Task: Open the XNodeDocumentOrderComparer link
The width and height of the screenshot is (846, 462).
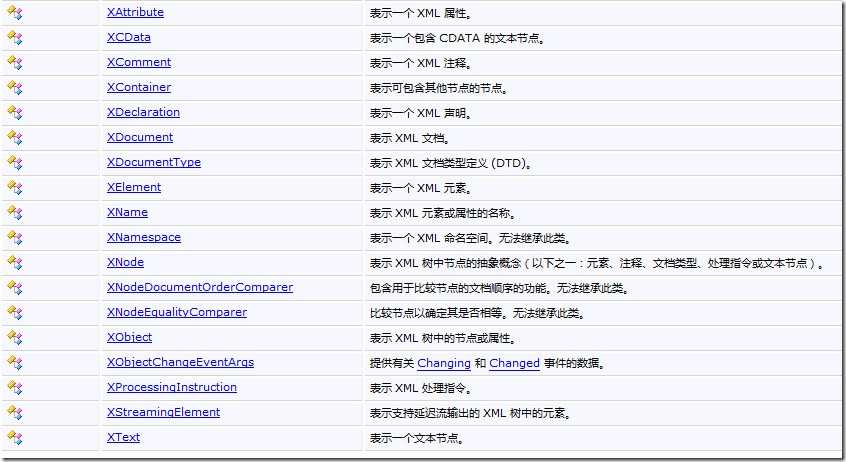Action: (x=200, y=287)
